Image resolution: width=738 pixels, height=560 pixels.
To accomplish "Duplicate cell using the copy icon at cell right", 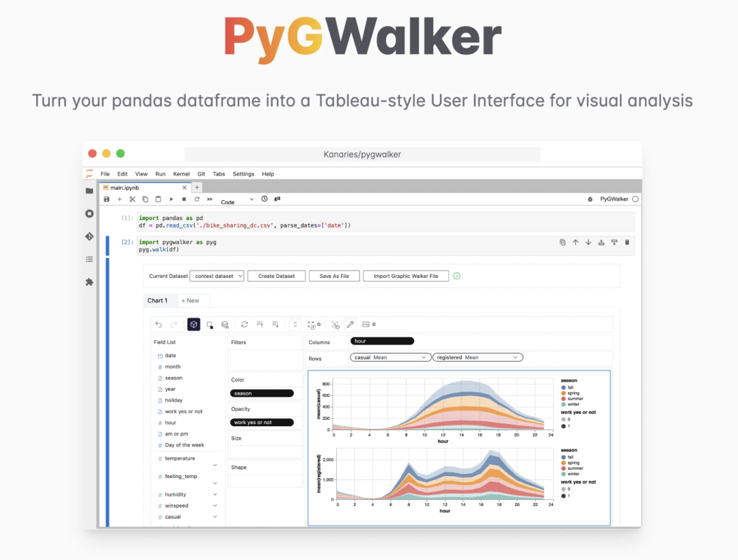I will point(562,242).
